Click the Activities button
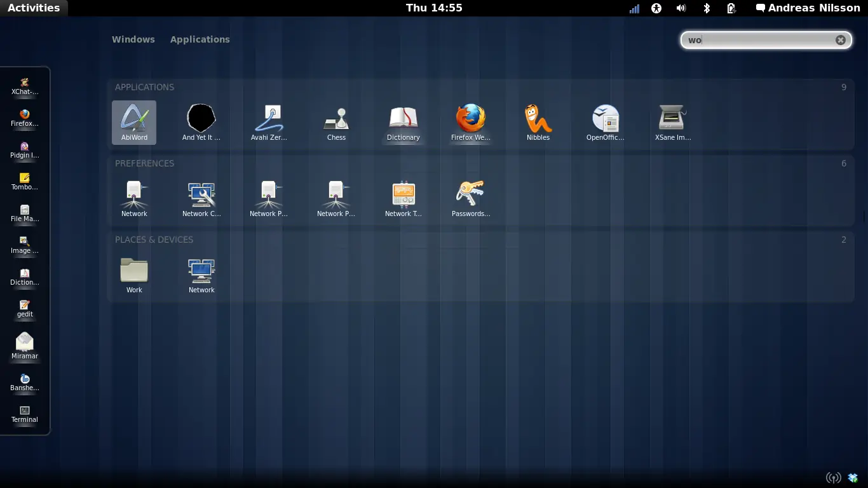The width and height of the screenshot is (868, 488). click(x=35, y=8)
